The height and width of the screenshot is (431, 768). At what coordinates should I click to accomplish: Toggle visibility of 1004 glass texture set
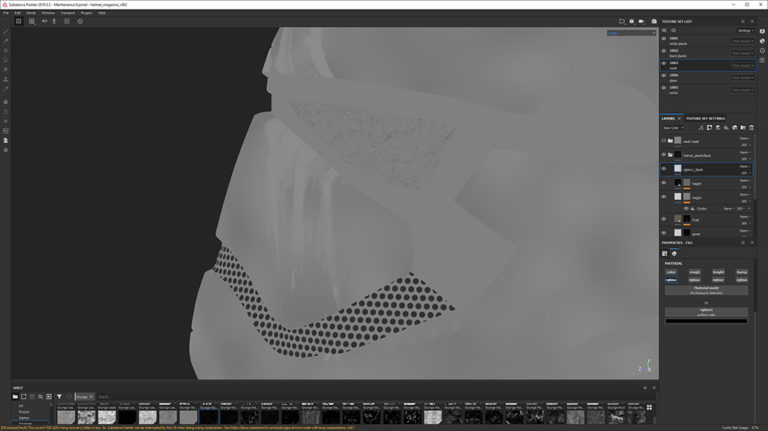(664, 75)
